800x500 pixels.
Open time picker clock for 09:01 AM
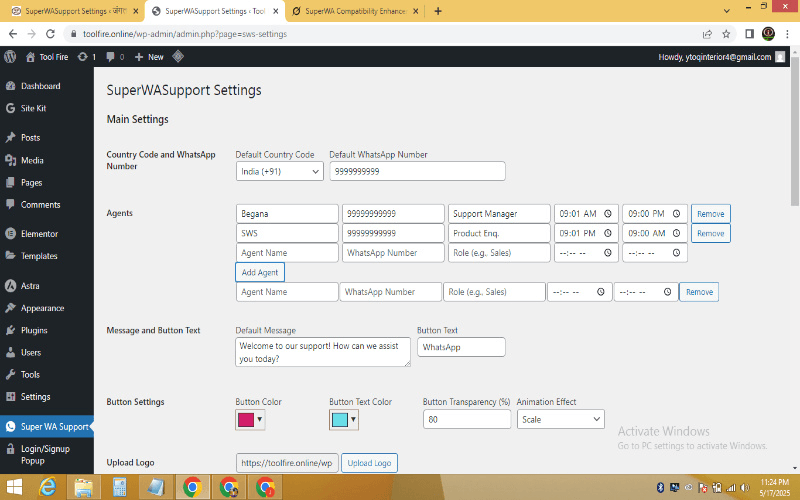click(x=608, y=214)
